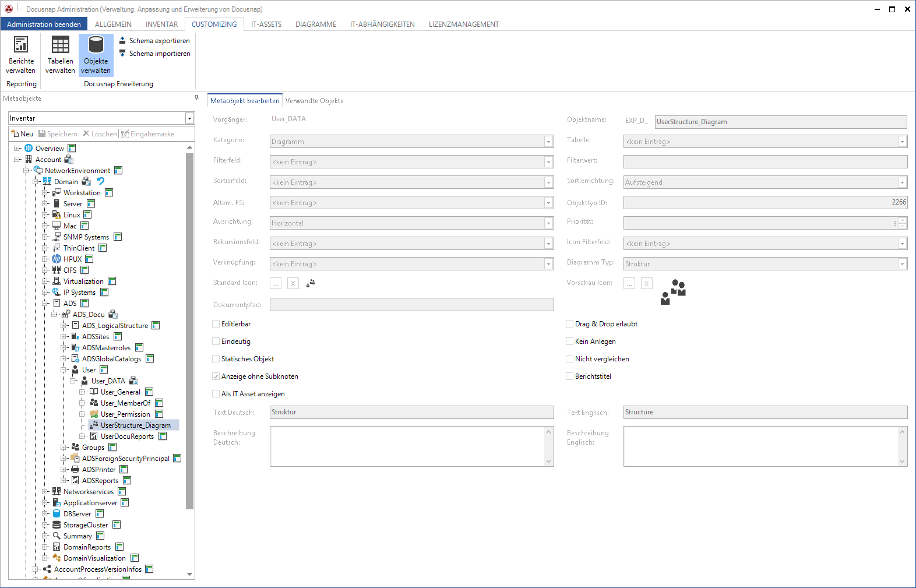The height and width of the screenshot is (588, 916).
Task: Click the Text Englisch input field
Action: coord(765,412)
